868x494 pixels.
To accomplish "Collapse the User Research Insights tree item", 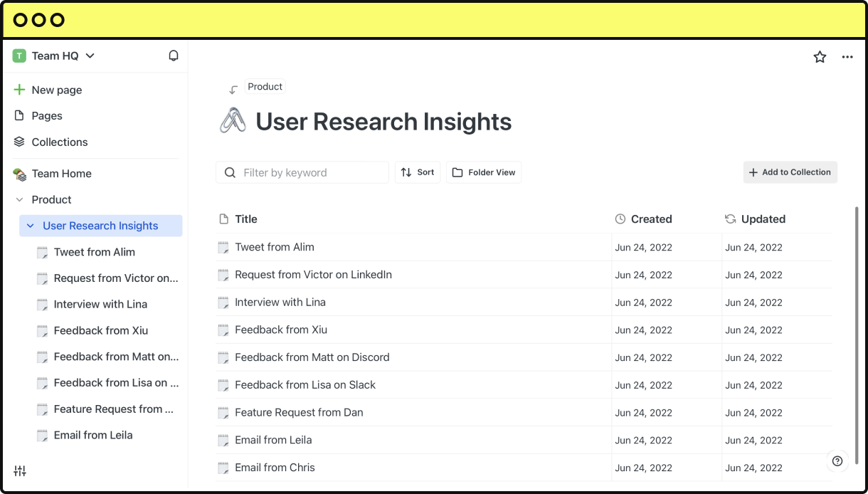I will tap(29, 226).
